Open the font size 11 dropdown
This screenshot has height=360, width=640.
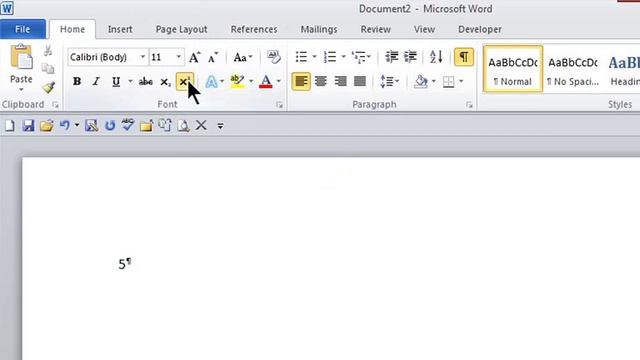click(179, 57)
